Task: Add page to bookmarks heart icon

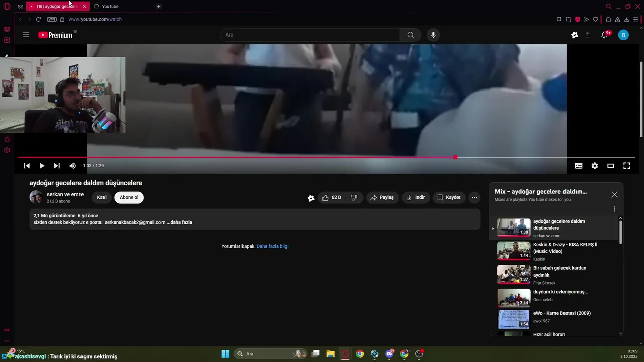Action: coord(595,19)
